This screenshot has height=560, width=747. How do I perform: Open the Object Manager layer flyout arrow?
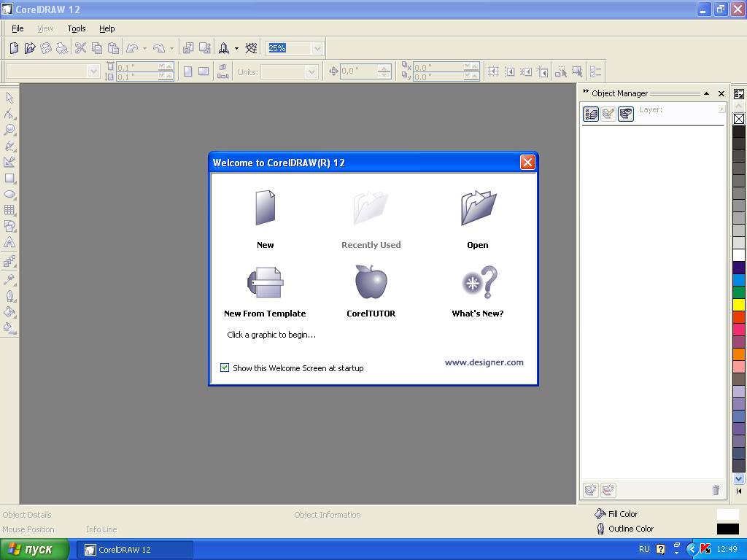pos(721,109)
